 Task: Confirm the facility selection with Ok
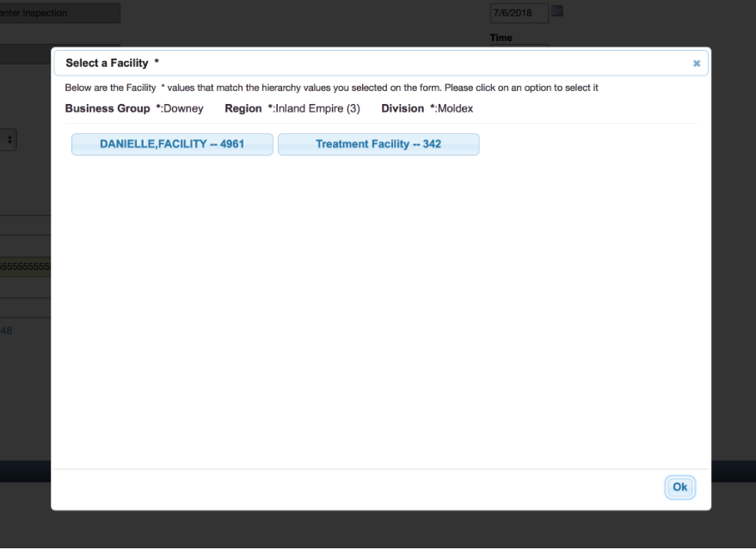679,487
